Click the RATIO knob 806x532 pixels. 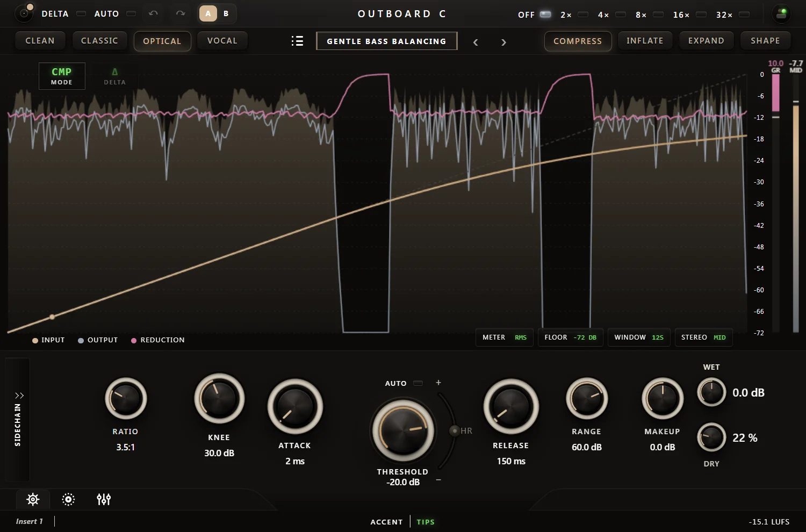[x=126, y=399]
